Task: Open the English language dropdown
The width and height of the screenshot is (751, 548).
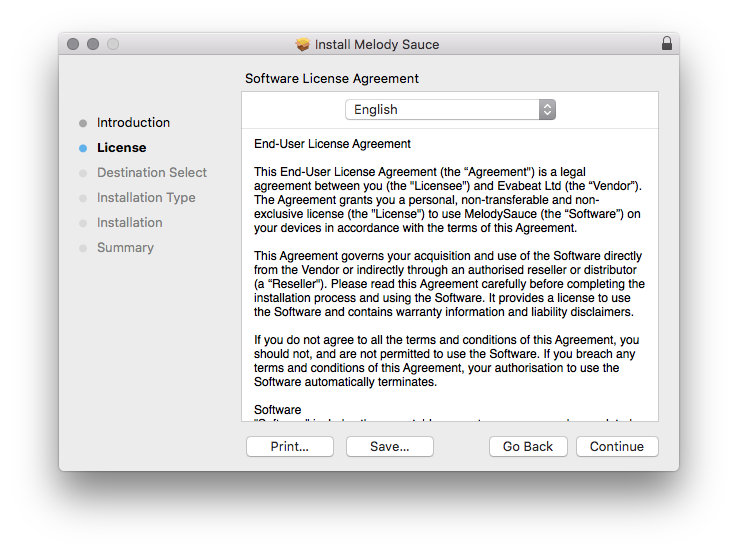Action: point(450,110)
